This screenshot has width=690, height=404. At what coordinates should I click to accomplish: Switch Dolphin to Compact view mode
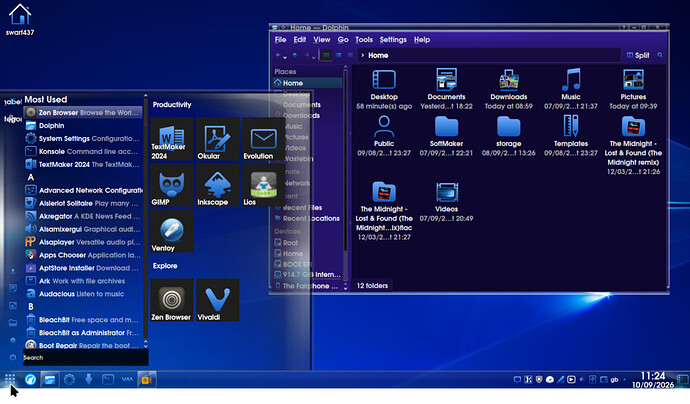pyautogui.click(x=338, y=55)
